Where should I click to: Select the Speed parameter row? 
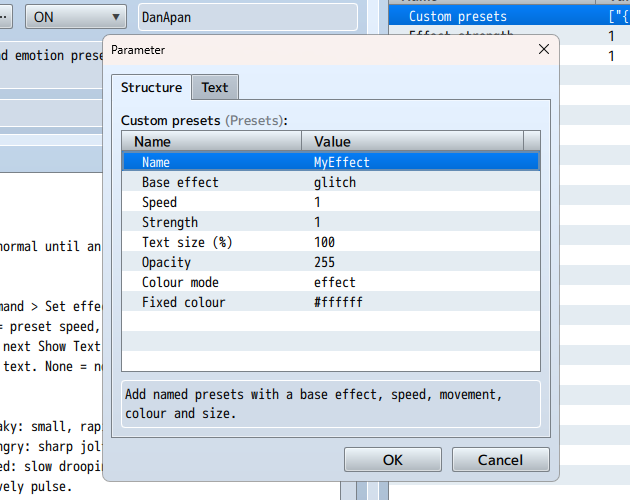click(x=331, y=202)
